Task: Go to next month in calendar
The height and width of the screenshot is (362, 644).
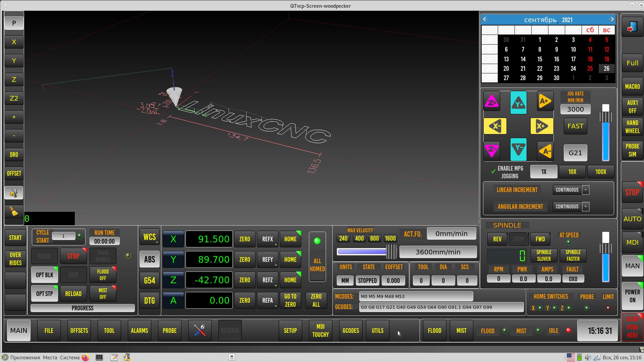Action: (612, 19)
